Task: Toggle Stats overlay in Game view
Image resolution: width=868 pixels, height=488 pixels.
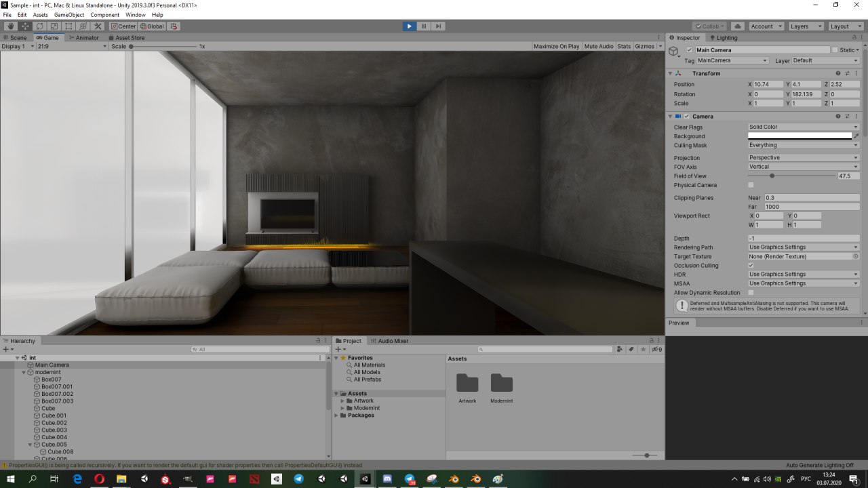Action: pos(624,46)
